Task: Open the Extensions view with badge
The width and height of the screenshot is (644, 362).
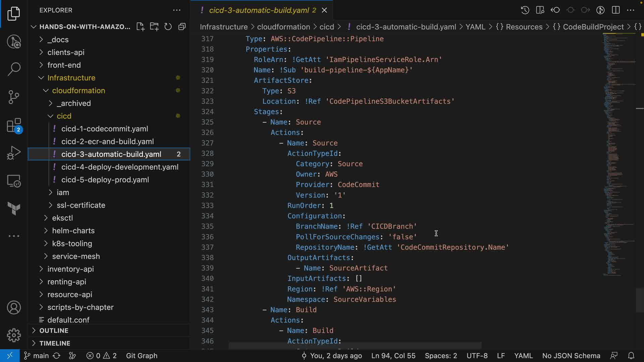Action: tap(14, 126)
